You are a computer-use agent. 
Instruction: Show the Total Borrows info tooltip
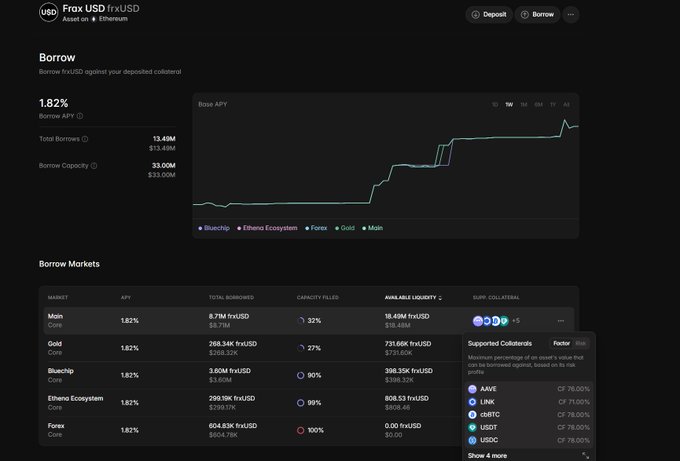(x=85, y=139)
